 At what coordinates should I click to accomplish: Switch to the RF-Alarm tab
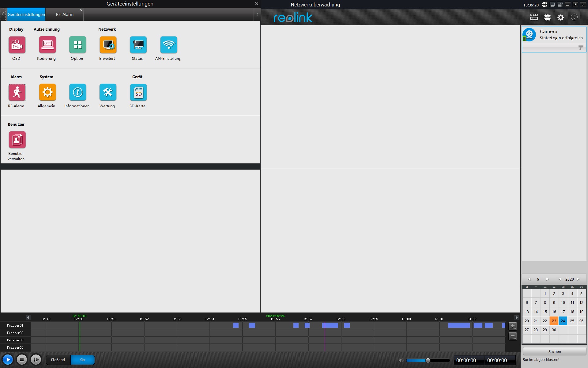65,14
